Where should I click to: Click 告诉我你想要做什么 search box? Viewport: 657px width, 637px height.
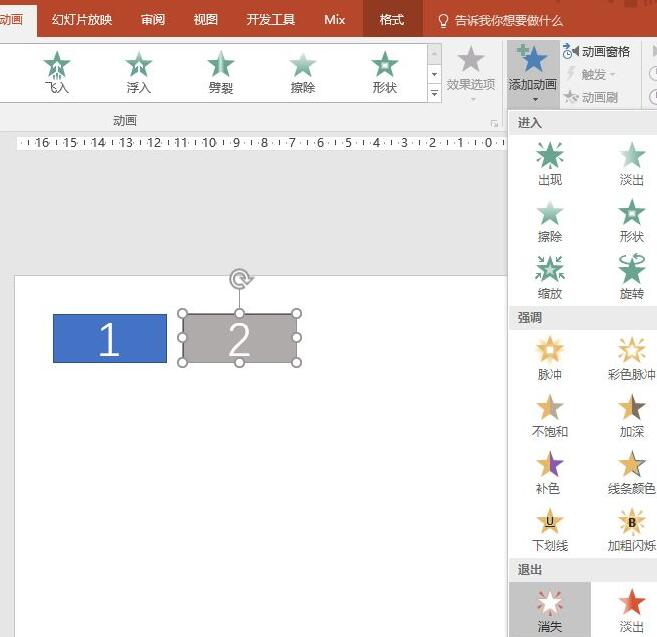click(x=500, y=20)
